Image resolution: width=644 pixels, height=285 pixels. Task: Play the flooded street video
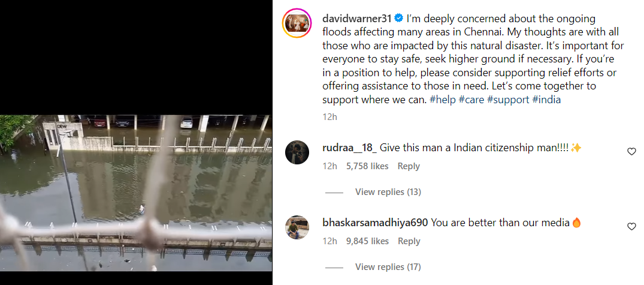click(x=136, y=193)
